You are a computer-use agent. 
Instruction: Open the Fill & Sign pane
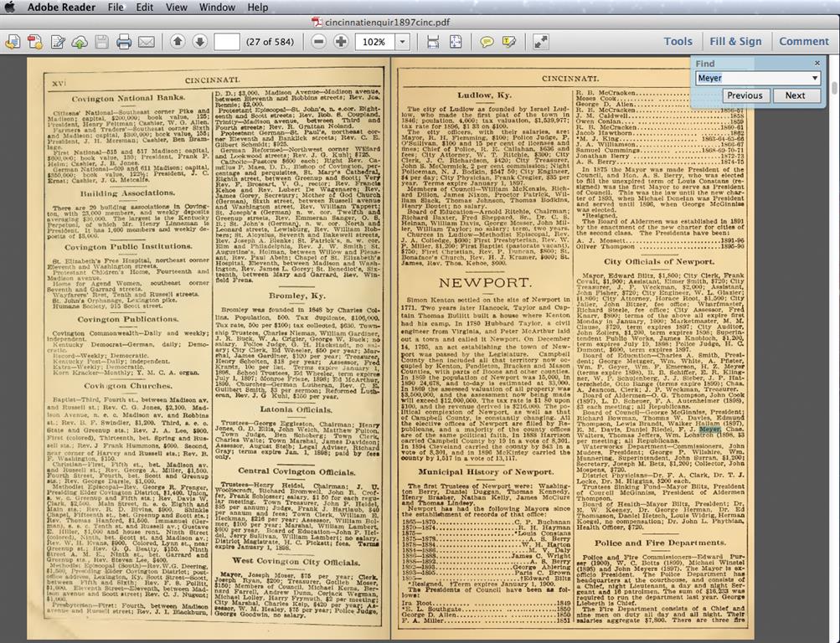(x=735, y=41)
